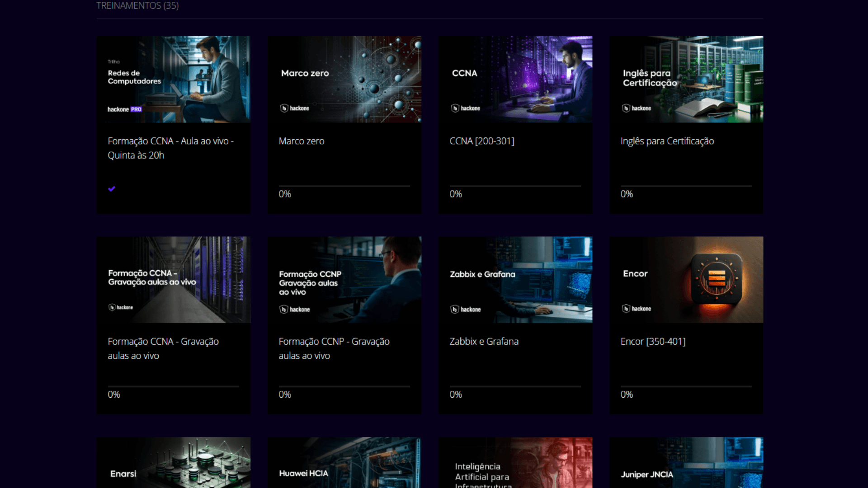Open the Juniper JNCIA course thumbnail
This screenshot has height=488, width=868.
click(686, 462)
